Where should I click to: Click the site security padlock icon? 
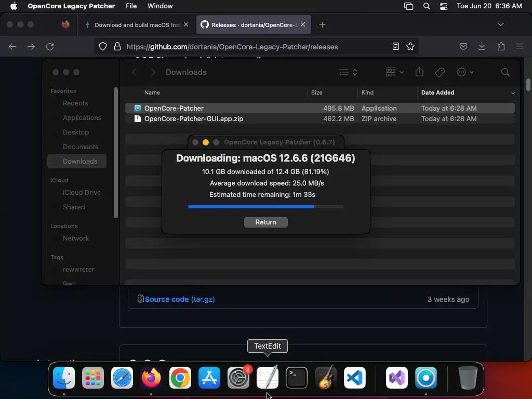click(x=117, y=46)
